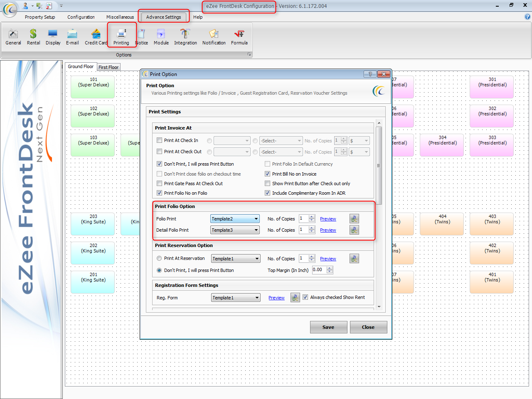Open Rental settings icon
532x399 pixels.
point(33,37)
